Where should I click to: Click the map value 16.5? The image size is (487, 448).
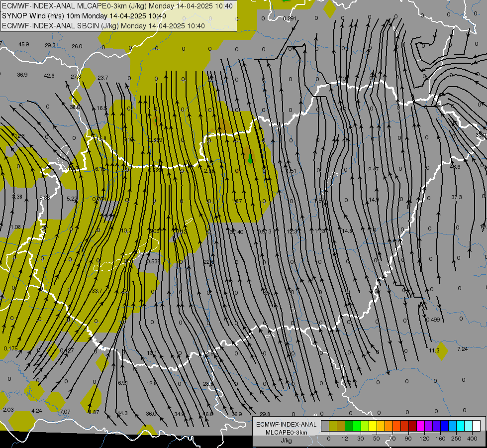[101, 108]
